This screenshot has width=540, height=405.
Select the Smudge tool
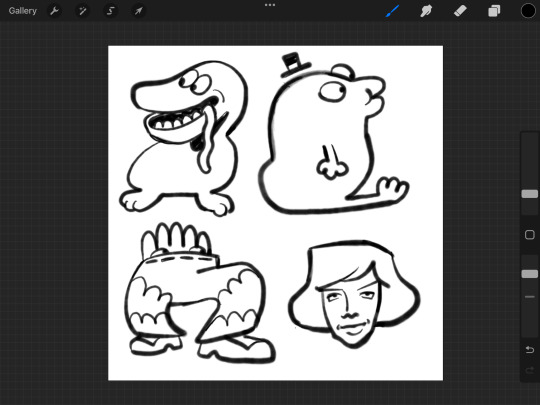click(426, 11)
